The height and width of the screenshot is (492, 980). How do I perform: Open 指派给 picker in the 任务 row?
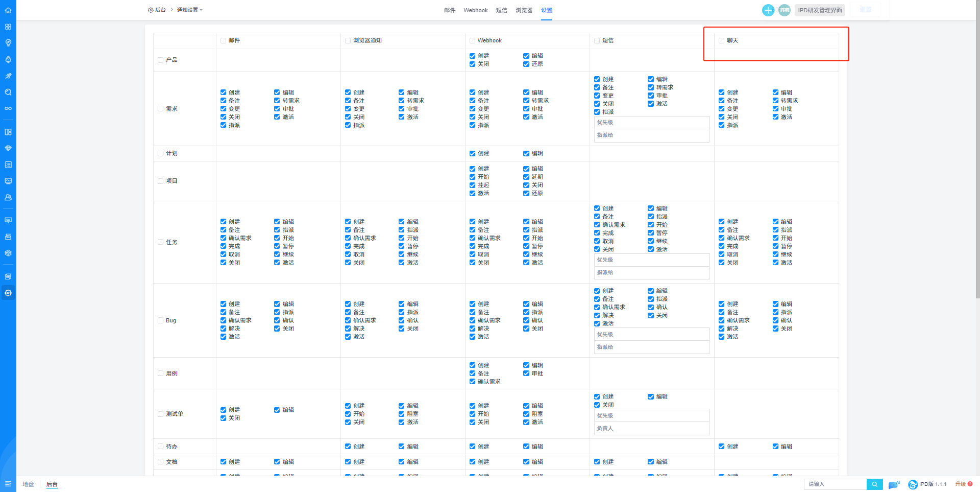point(652,273)
